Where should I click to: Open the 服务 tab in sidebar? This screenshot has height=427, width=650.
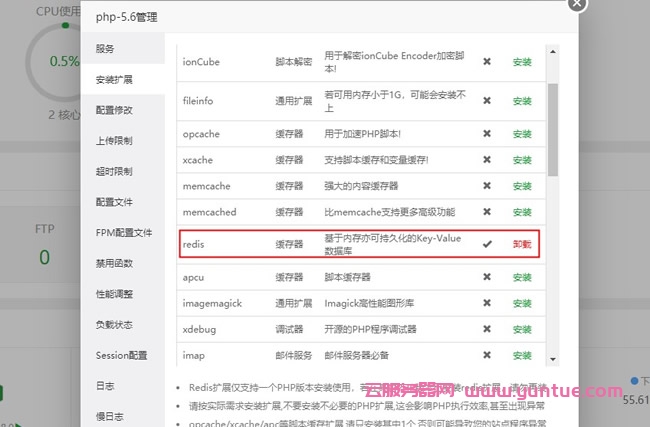105,49
